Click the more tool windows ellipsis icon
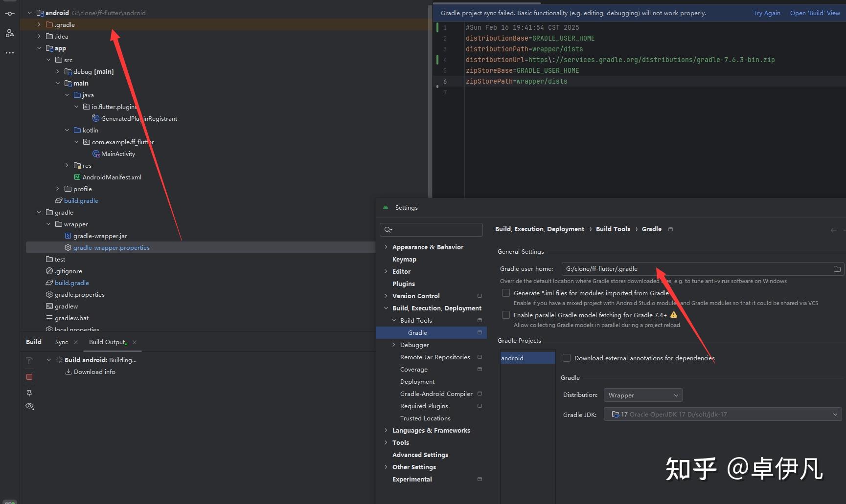This screenshot has width=846, height=504. tap(10, 53)
